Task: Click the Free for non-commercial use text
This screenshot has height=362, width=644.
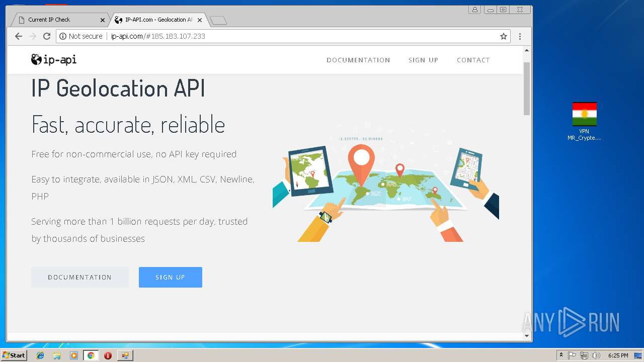Action: tap(134, 154)
